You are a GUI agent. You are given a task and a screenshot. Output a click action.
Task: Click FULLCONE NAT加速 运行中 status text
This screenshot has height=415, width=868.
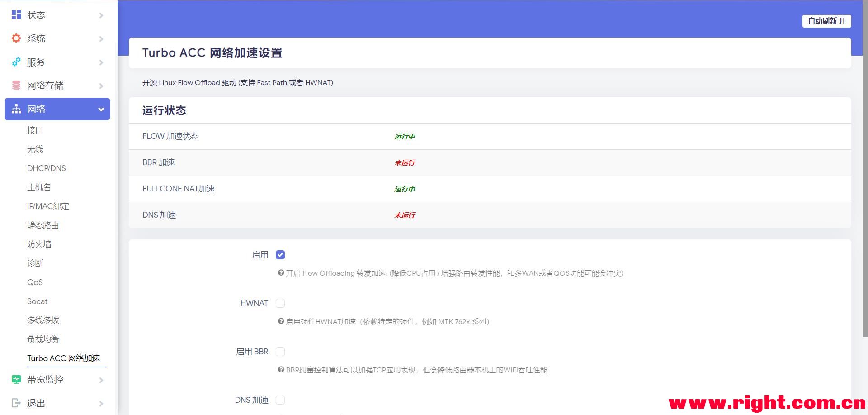(405, 189)
